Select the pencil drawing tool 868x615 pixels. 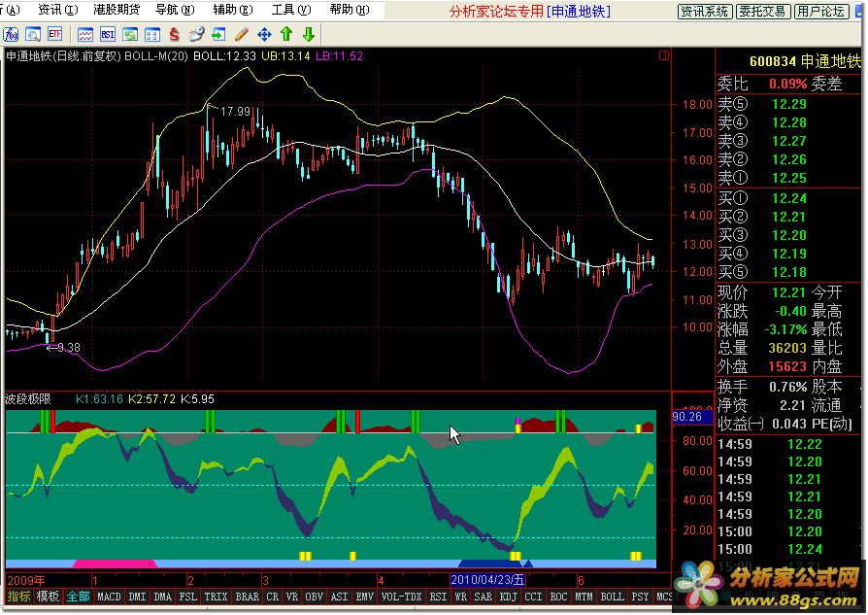(x=242, y=34)
